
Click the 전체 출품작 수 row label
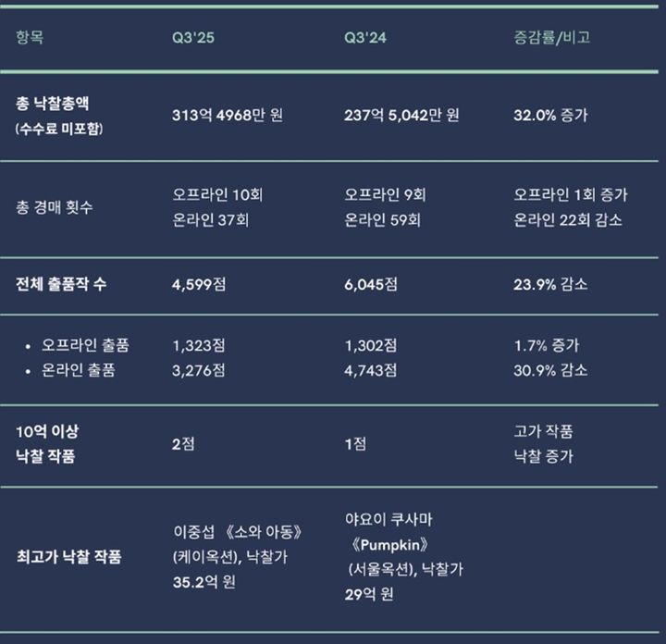[x=61, y=284]
